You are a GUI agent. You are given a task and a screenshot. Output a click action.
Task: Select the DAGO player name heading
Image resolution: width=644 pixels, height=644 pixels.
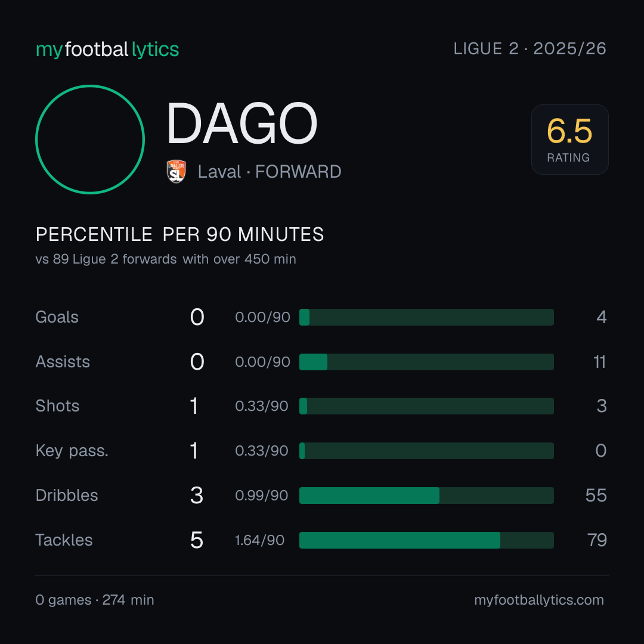pyautogui.click(x=242, y=123)
